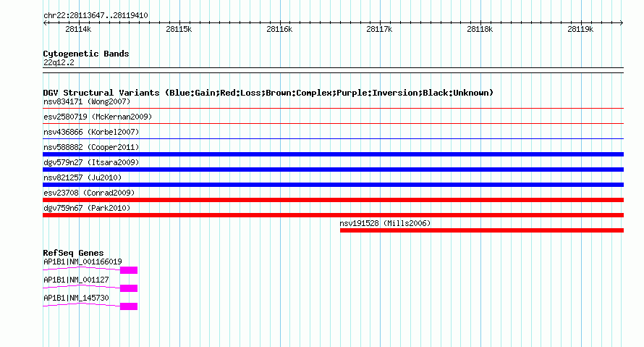Select the 22q12.2 band label
This screenshot has width=644, height=347.
[x=59, y=62]
